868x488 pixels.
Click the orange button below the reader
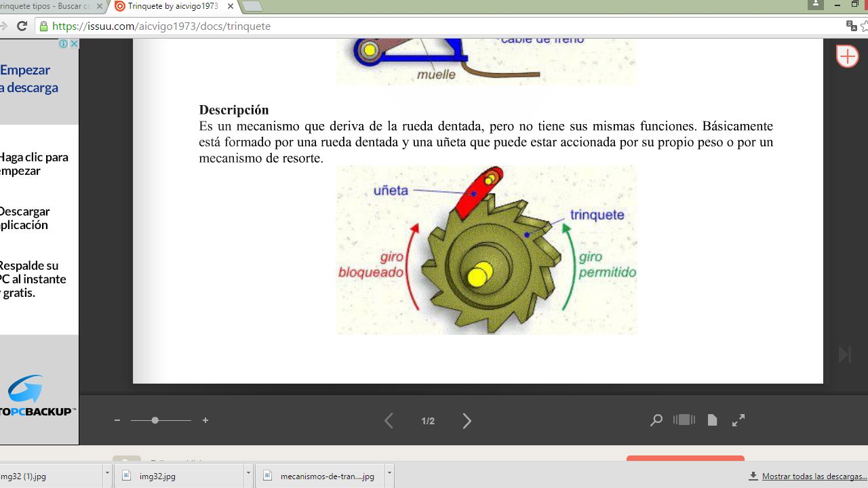[x=686, y=459]
